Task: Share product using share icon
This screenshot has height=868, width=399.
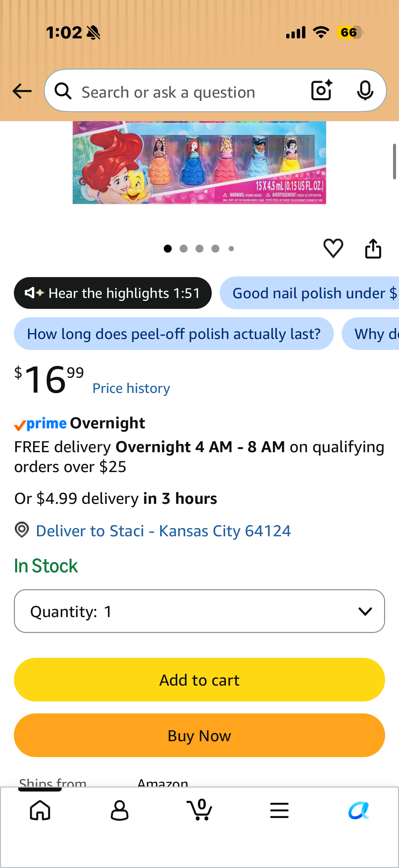Action: 373,248
